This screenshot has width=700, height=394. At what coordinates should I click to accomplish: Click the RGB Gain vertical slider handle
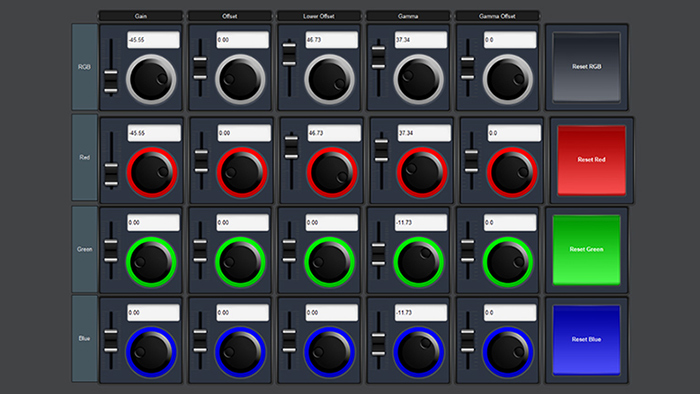pos(111,81)
